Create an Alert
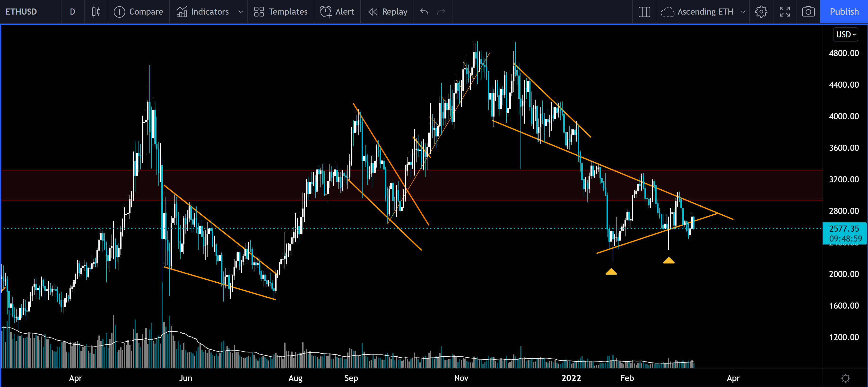 click(x=337, y=12)
